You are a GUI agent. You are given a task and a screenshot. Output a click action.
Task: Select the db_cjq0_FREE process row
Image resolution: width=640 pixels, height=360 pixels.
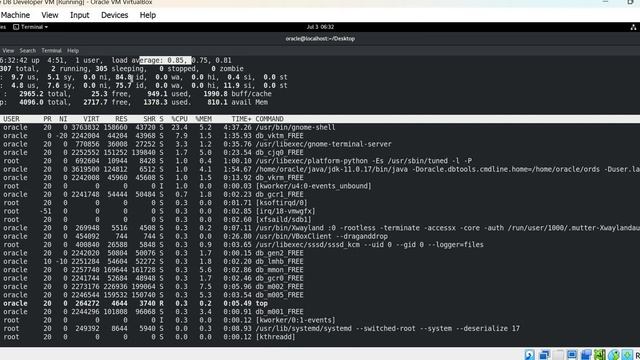click(x=320, y=153)
